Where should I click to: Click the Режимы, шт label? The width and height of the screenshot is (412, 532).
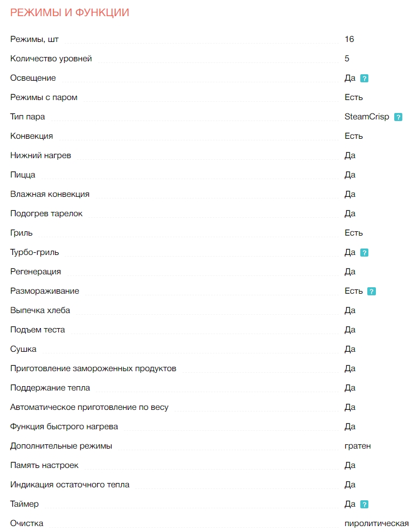pyautogui.click(x=34, y=39)
